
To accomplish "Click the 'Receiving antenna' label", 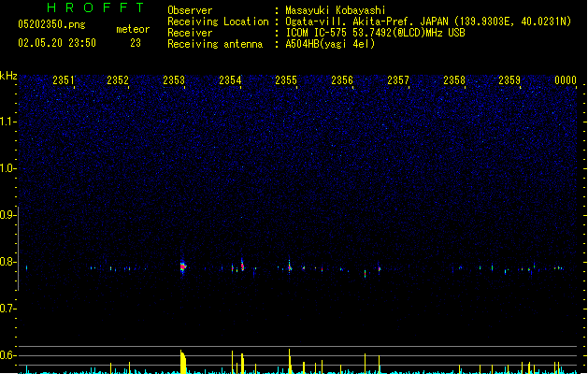I will (x=215, y=44).
